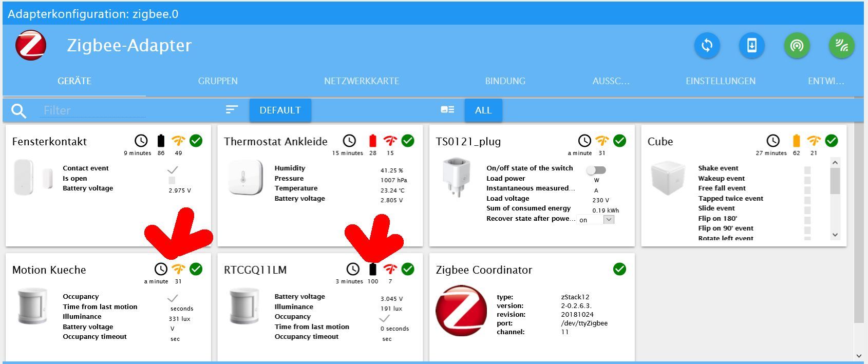Click the sort order icon
This screenshot has height=364, width=868.
tap(232, 109)
